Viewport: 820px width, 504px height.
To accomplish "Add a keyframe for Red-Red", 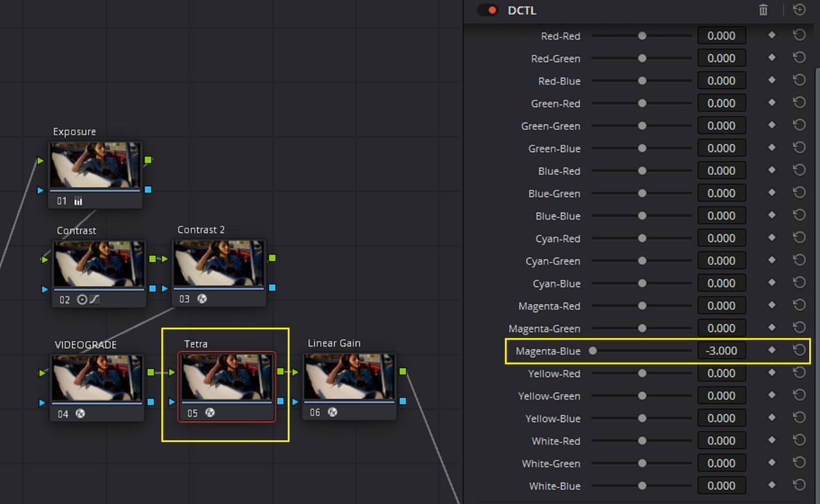I will coord(772,36).
